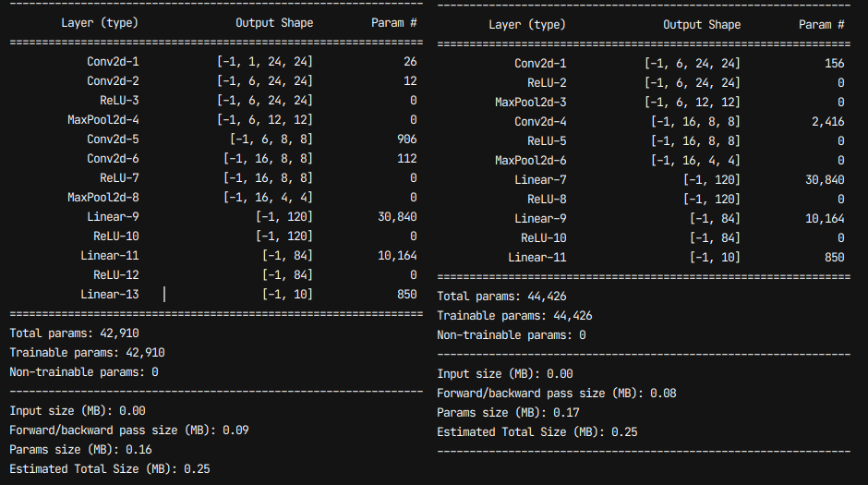Select MaxPool2d-3 in right summary
Screen dimensions: 868x485
[531, 102]
